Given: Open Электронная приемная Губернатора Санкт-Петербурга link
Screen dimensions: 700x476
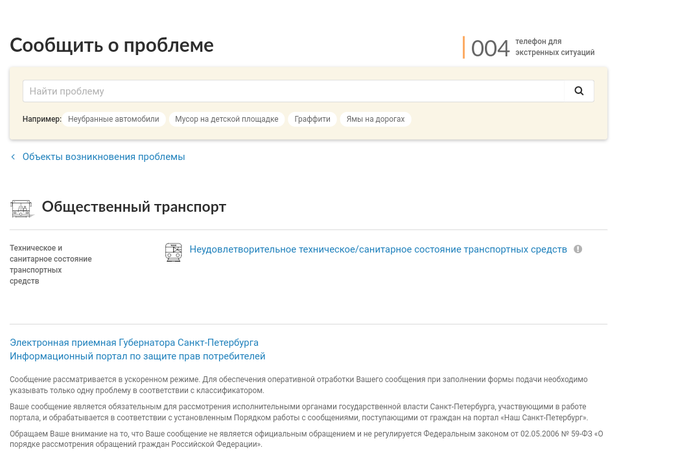Looking at the screenshot, I should point(134,343).
